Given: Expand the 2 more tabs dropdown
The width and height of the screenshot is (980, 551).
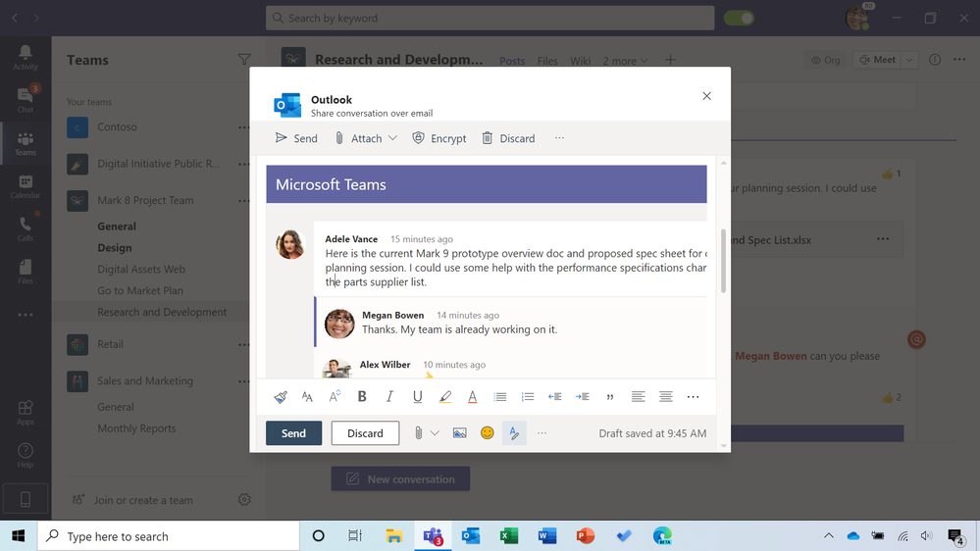Looking at the screenshot, I should pyautogui.click(x=625, y=61).
